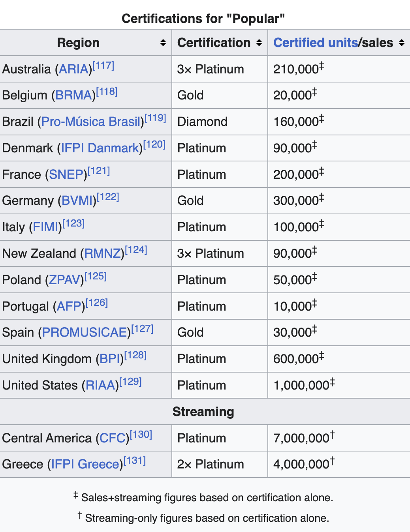
Task: Sort table by Region column arrows
Action: (x=163, y=43)
